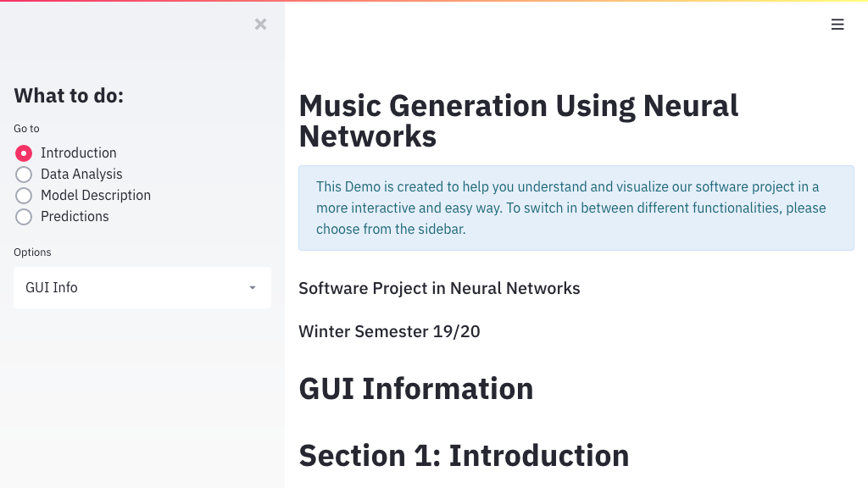The width and height of the screenshot is (868, 488).
Task: Click the Music Generation Using Neural Networks title
Action: [x=518, y=120]
